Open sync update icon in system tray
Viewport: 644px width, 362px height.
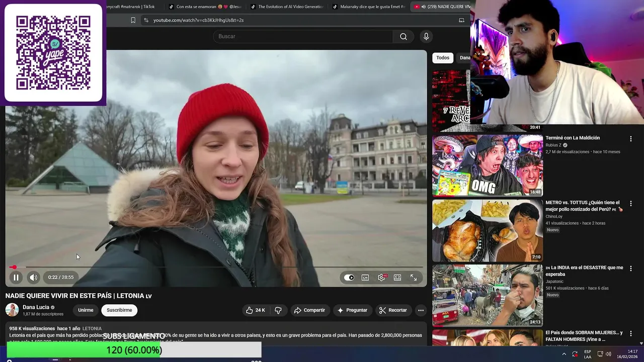pos(575,354)
